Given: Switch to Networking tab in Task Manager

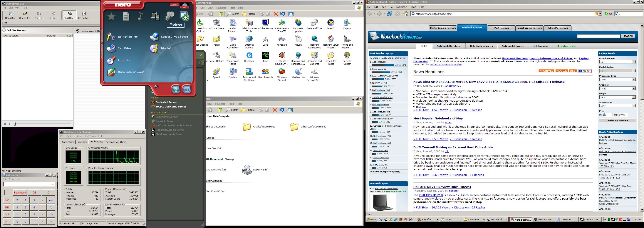Looking at the screenshot, I should click(x=111, y=142).
